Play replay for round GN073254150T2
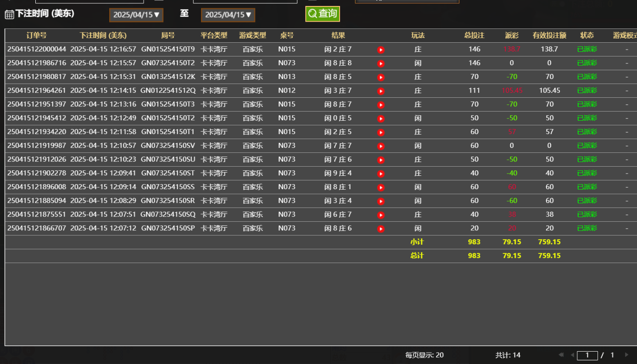 pyautogui.click(x=380, y=63)
